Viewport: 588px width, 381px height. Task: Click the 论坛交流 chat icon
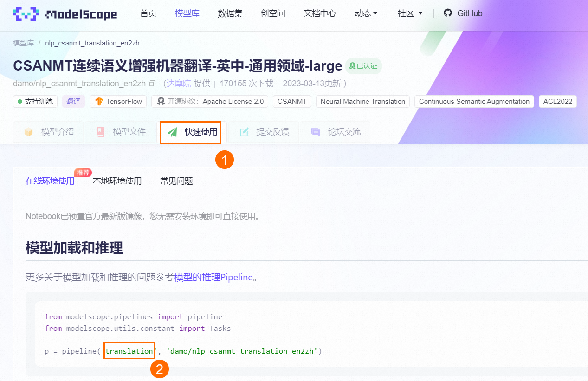coord(315,132)
